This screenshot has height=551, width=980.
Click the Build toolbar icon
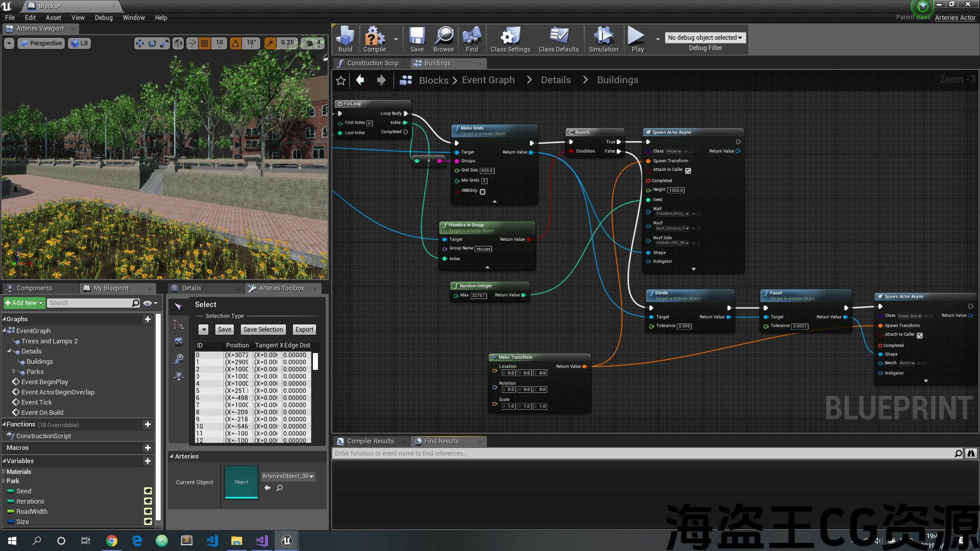(345, 39)
